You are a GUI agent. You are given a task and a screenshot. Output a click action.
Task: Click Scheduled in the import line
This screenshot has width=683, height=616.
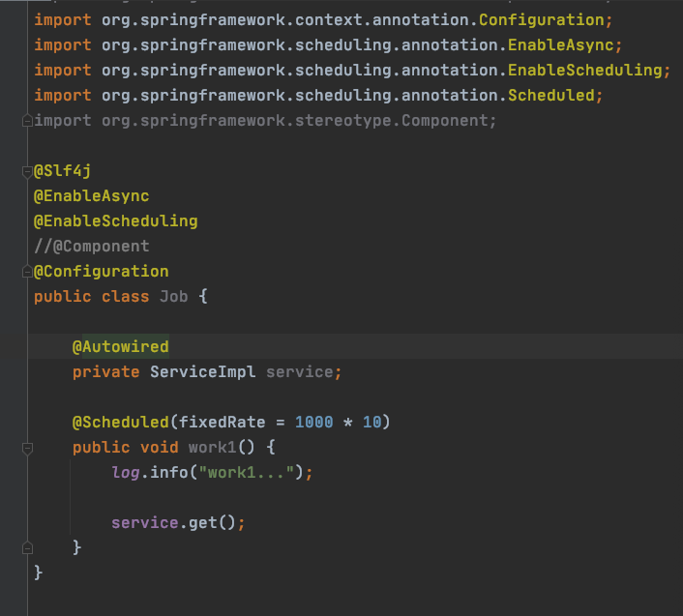point(551,96)
